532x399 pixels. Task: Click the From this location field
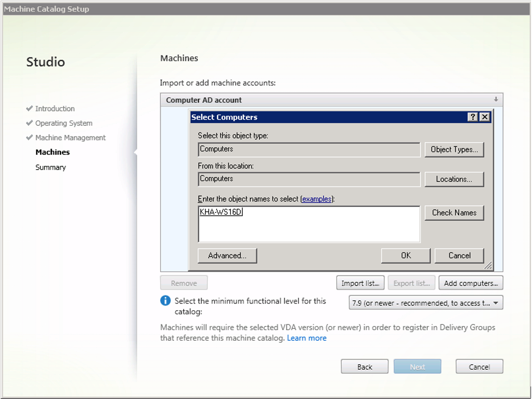click(x=309, y=179)
